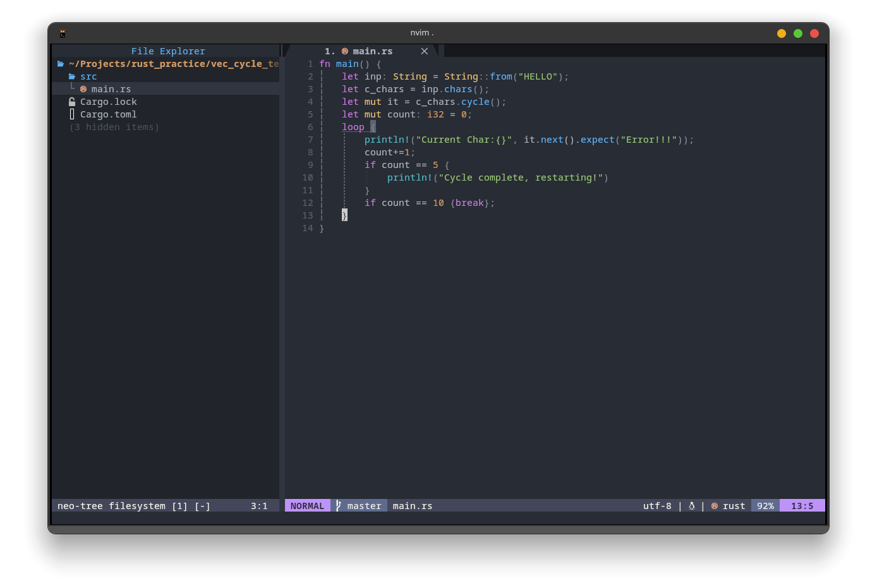Click the open folder icon for project root
Viewport: 877px width, 588px height.
[61, 64]
